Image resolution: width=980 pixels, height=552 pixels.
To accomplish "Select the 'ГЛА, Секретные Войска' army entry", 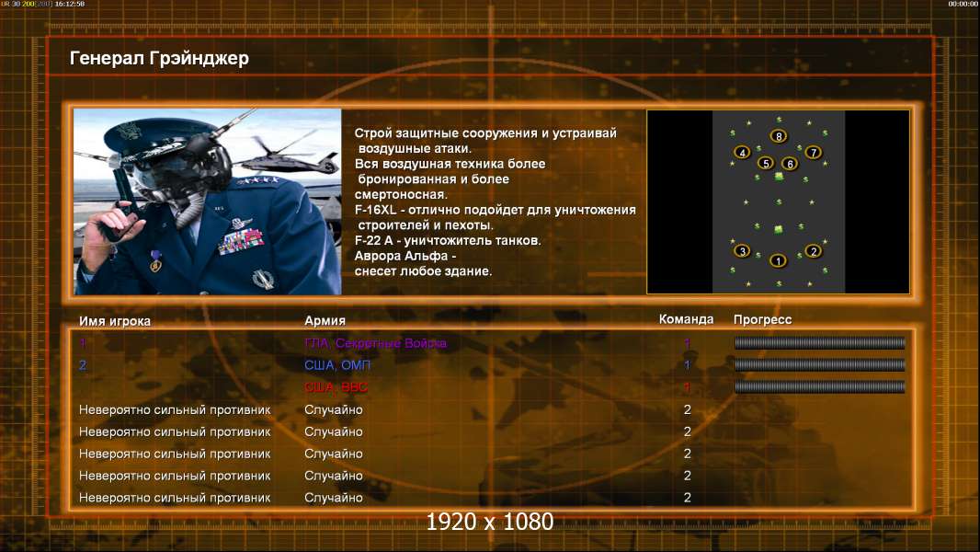I will point(375,343).
